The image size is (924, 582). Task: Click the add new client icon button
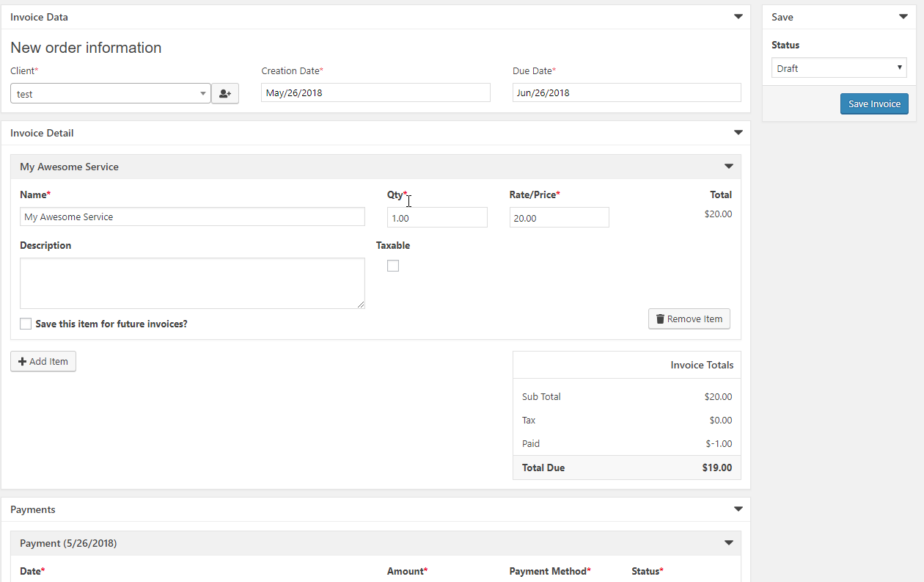point(225,94)
